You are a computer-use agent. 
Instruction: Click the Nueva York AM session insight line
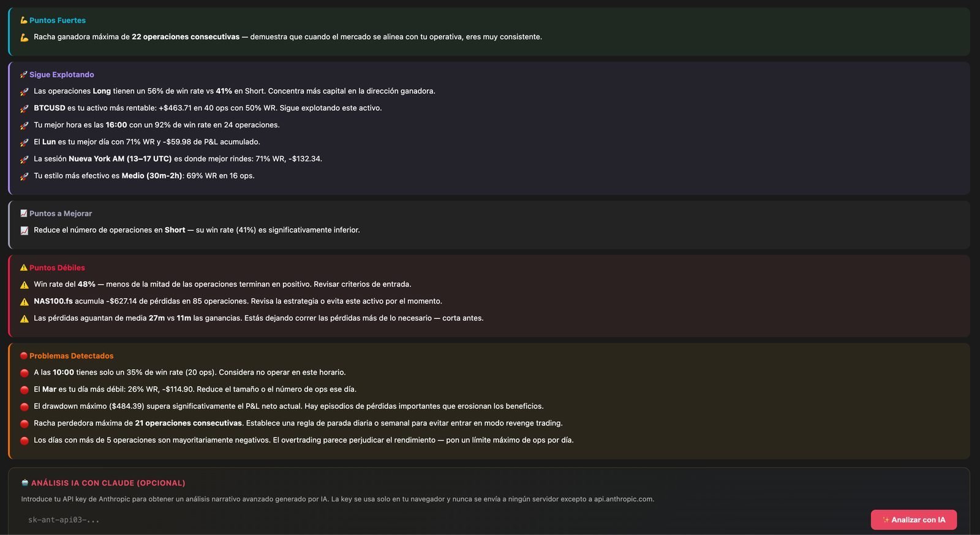178,159
